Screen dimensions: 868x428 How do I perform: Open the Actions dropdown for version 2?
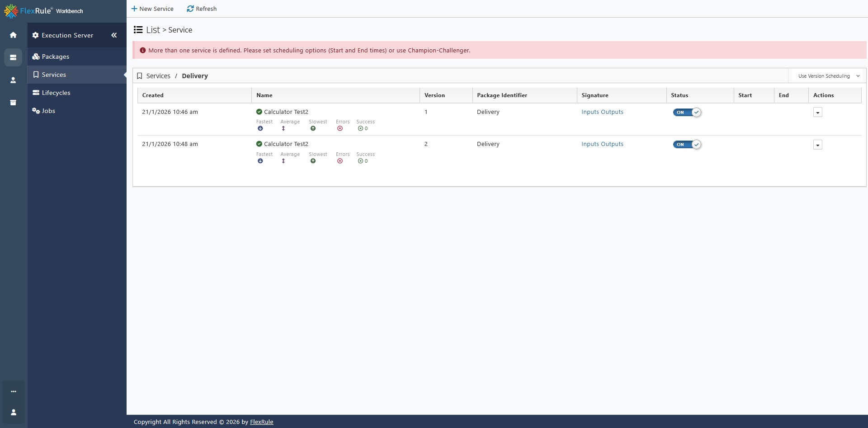(x=817, y=145)
